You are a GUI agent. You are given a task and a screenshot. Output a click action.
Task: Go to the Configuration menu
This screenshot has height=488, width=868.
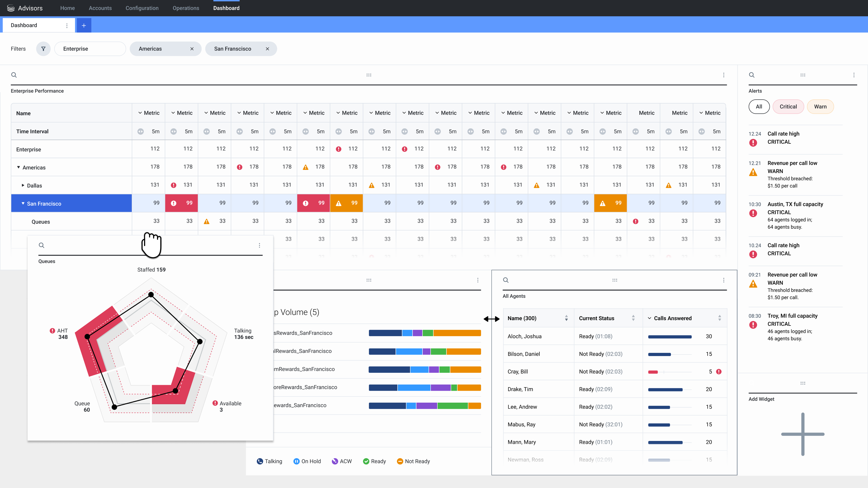point(142,8)
